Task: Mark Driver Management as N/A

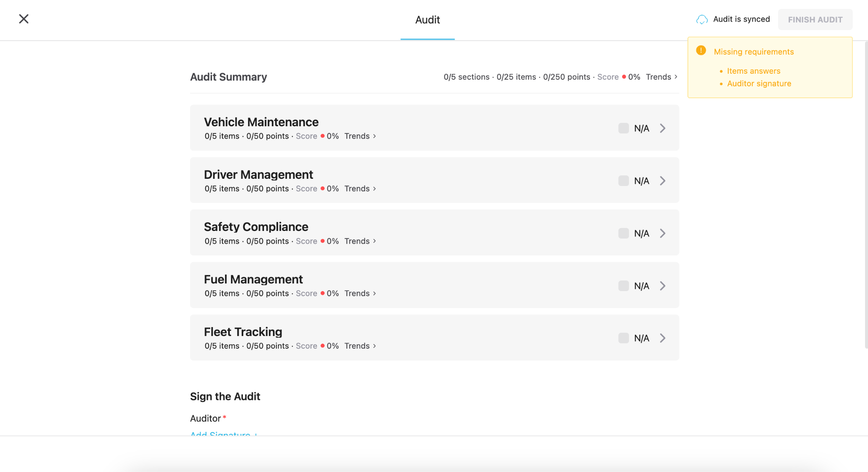Action: [623, 180]
